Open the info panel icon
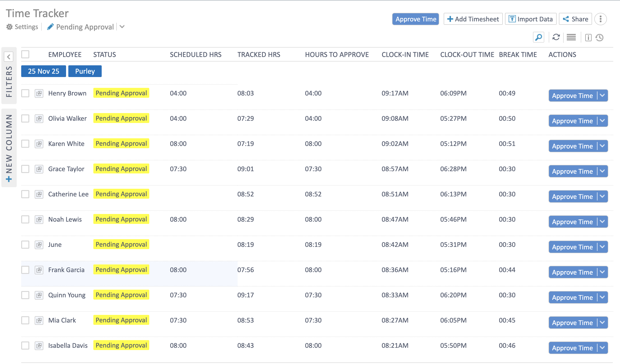Viewport: 620px width, 364px height. 588,37
